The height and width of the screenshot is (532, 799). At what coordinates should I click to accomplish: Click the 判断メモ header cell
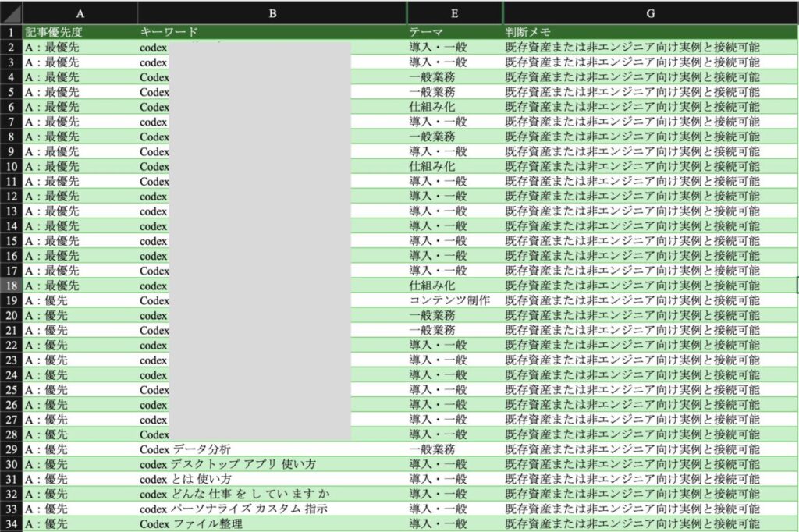(651, 33)
